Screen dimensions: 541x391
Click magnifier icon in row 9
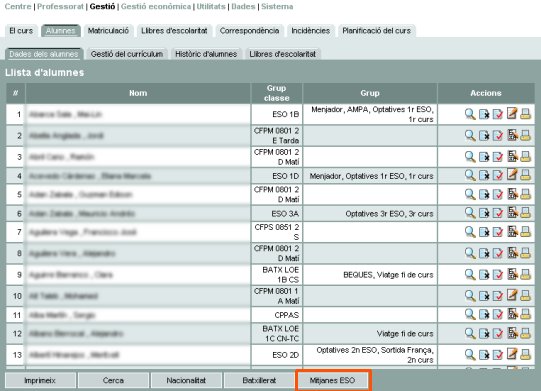[470, 275]
